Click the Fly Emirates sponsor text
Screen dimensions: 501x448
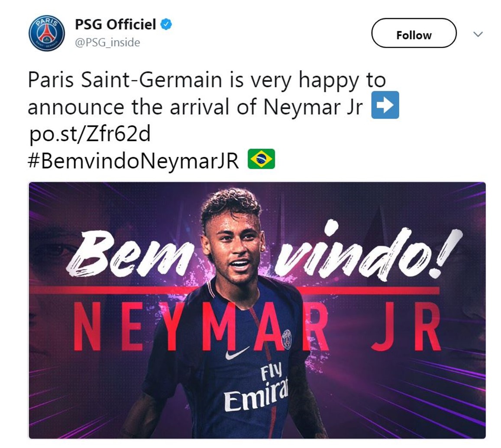pyautogui.click(x=256, y=386)
